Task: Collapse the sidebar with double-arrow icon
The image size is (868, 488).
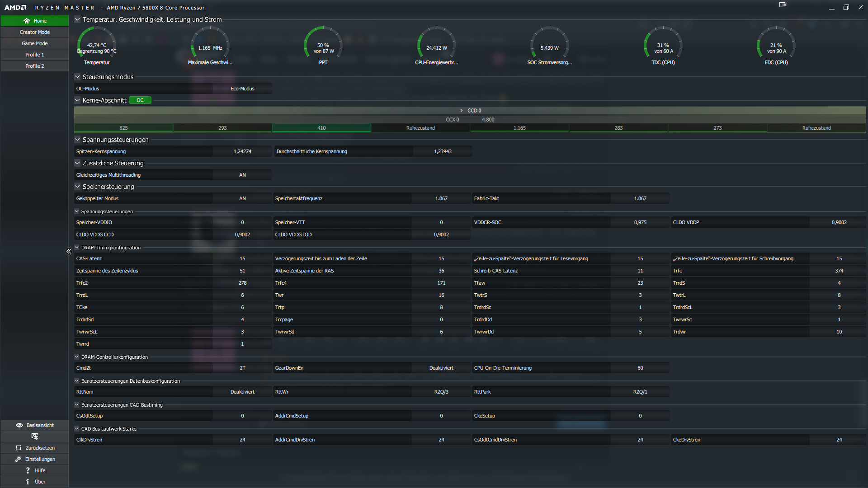Action: coord(69,251)
